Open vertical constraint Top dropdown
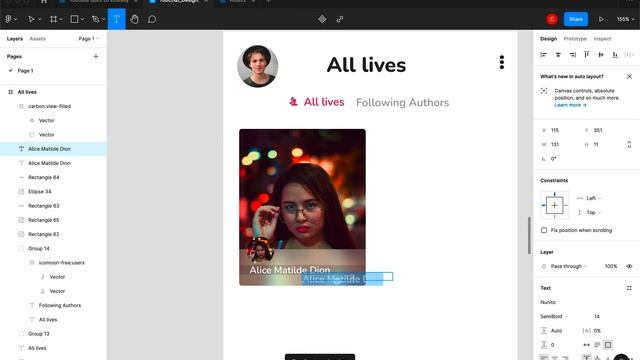640x360 pixels. (x=593, y=213)
